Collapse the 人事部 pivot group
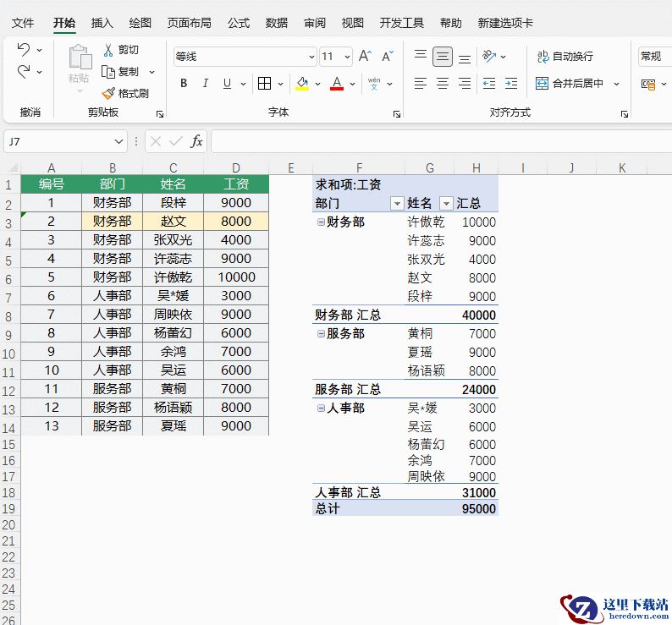The width and height of the screenshot is (672, 625). click(321, 408)
